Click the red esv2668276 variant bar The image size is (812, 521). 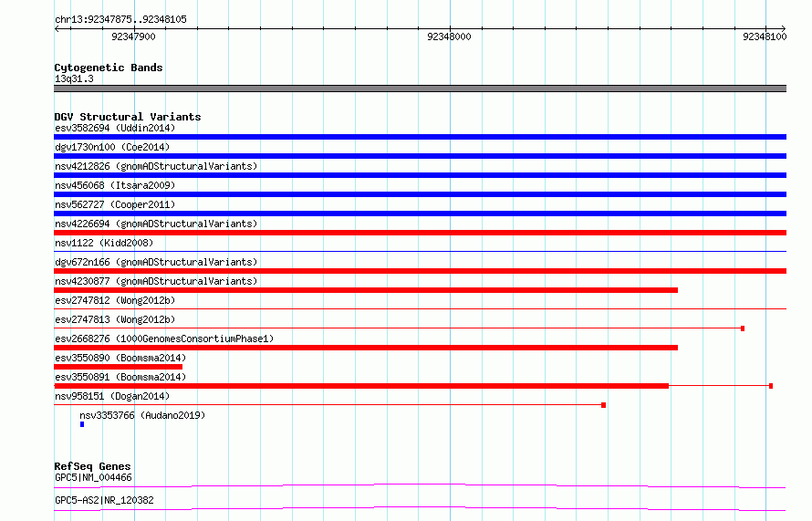click(x=366, y=348)
